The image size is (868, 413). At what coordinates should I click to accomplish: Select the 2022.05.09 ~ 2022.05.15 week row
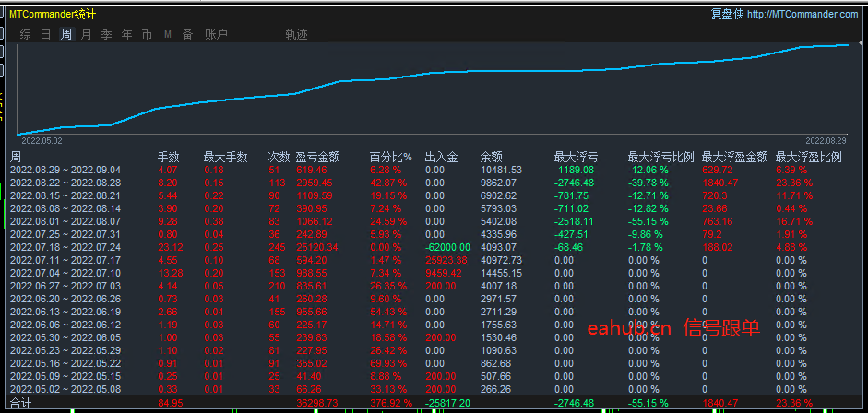pos(434,376)
